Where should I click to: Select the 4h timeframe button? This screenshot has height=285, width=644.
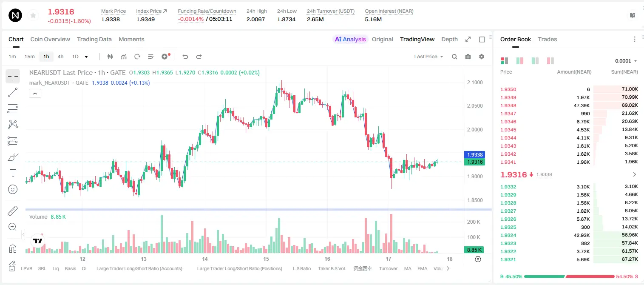(x=60, y=57)
